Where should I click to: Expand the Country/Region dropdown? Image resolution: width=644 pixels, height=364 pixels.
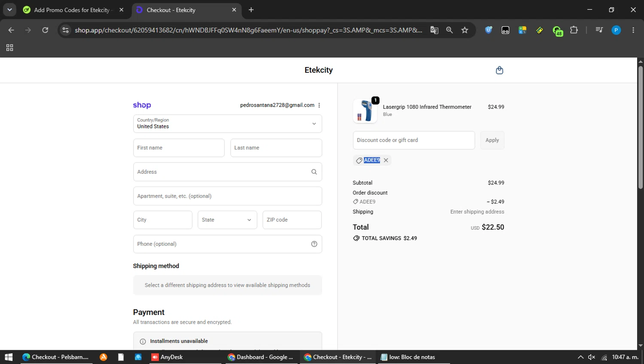click(228, 124)
